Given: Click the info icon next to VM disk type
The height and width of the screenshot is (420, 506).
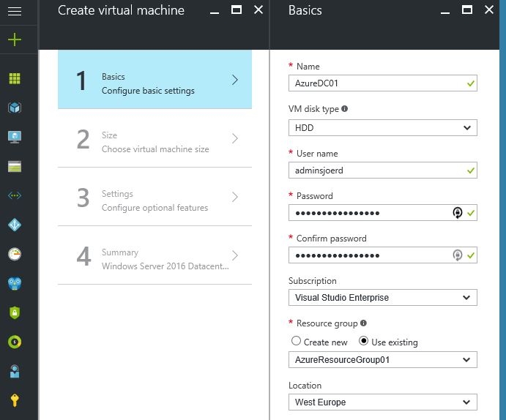Looking at the screenshot, I should tap(345, 109).
